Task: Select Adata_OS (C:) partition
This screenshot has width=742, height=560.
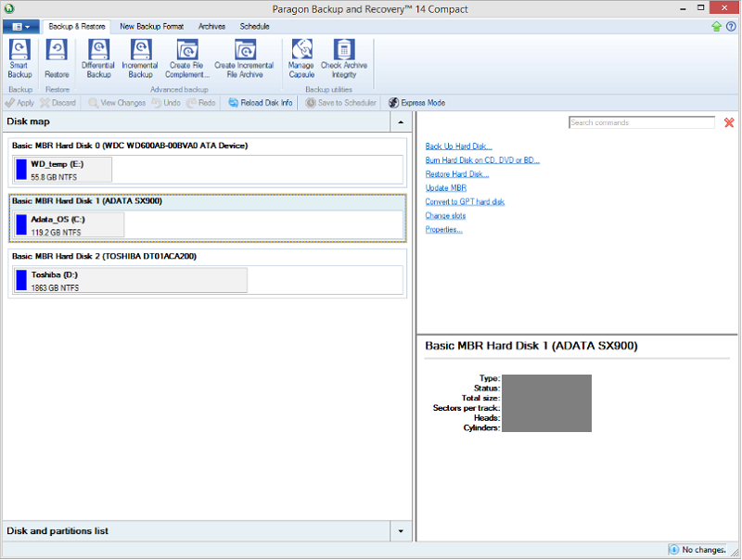Action: [x=69, y=225]
